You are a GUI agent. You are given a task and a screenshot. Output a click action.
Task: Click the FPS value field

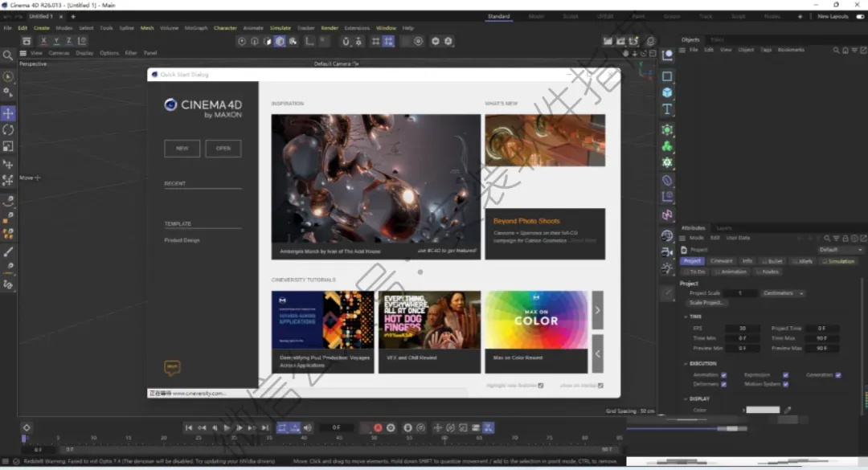[742, 329]
